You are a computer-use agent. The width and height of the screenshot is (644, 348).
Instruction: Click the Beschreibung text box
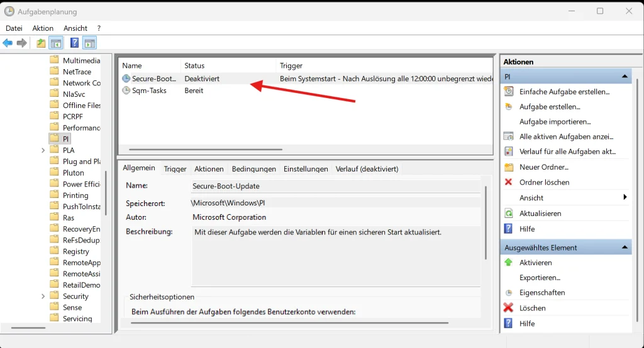336,256
